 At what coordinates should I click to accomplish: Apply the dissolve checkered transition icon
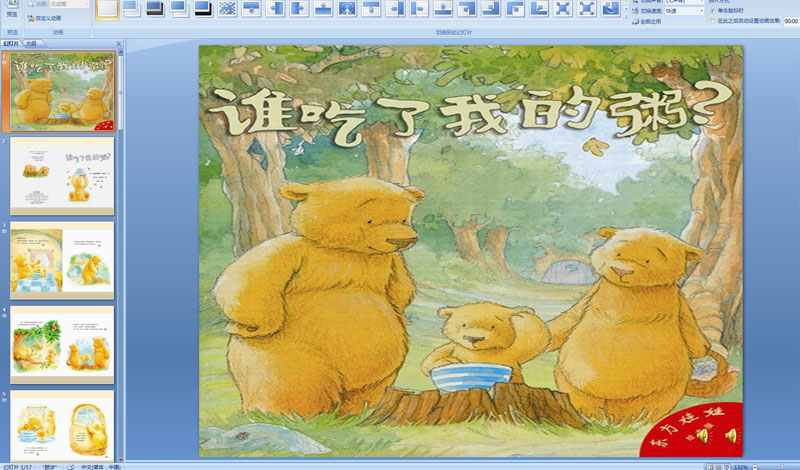(227, 9)
